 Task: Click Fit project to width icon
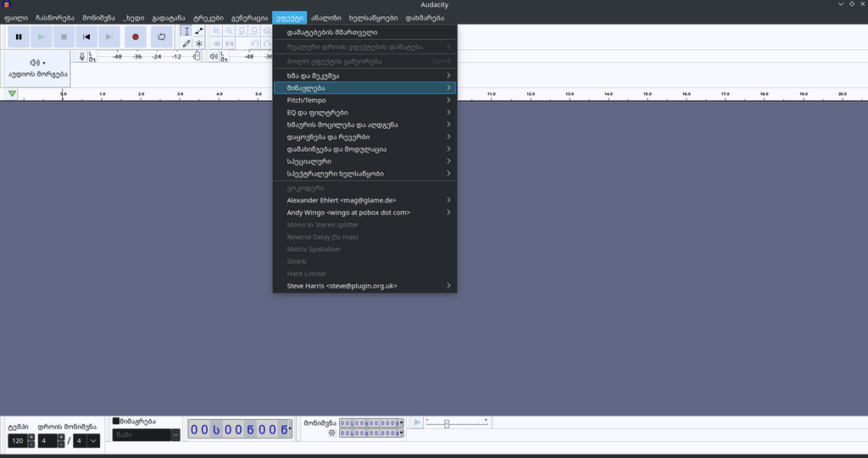coord(254,31)
